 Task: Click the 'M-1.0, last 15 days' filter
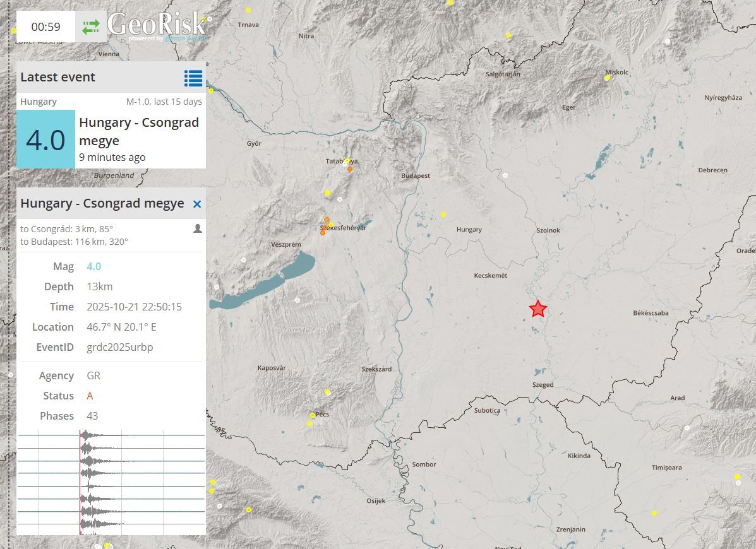(x=164, y=102)
